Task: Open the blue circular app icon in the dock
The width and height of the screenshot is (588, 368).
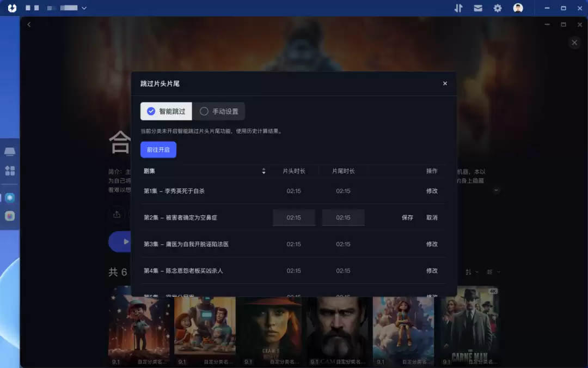Action: [x=9, y=197]
